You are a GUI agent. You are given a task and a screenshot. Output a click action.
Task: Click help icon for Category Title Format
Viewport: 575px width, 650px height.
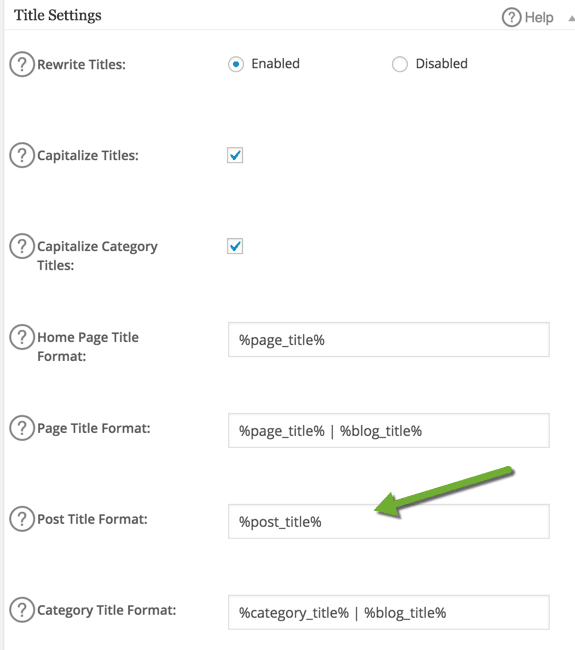point(22,609)
